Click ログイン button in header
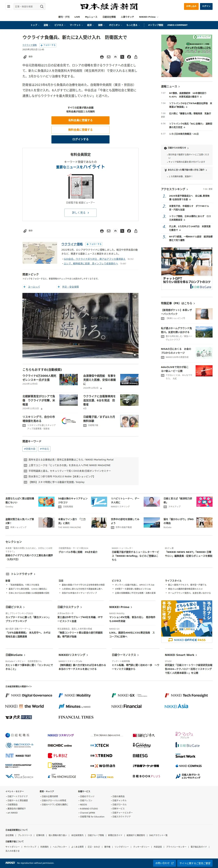 [x=206, y=6]
